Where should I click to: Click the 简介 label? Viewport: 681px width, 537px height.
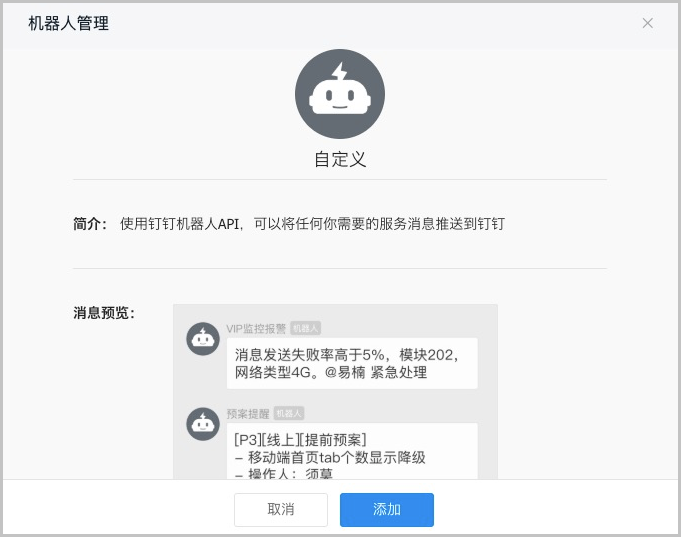point(89,224)
